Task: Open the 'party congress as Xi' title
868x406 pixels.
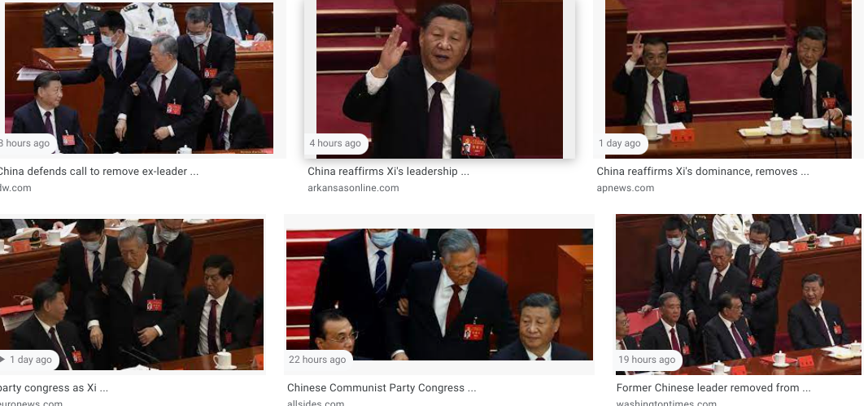Action: (54, 388)
